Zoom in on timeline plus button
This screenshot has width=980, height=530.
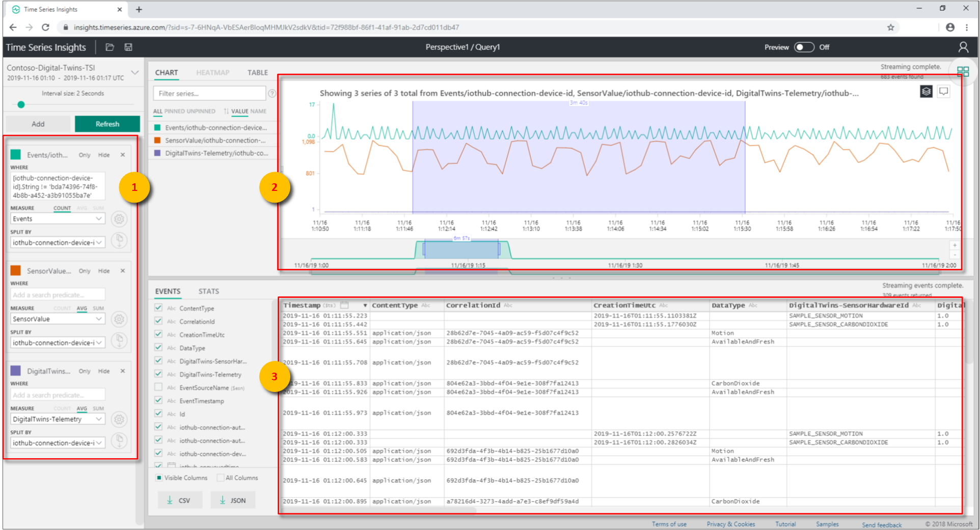[x=955, y=245]
